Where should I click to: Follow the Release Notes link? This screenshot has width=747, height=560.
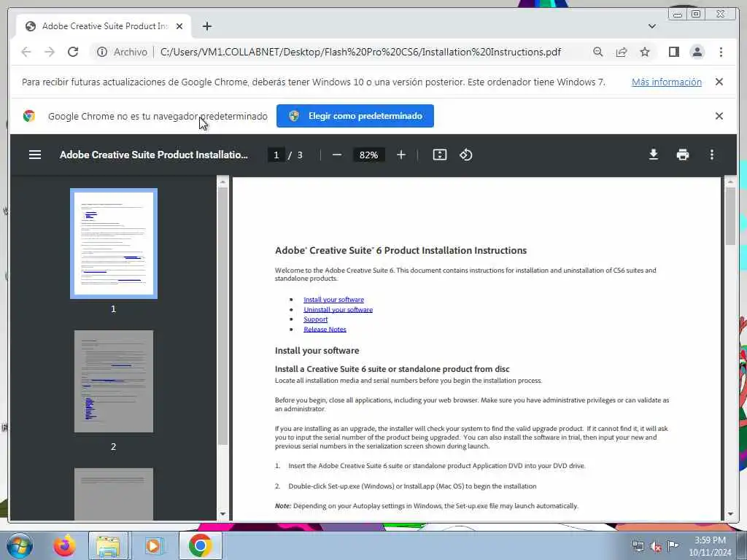tap(325, 330)
